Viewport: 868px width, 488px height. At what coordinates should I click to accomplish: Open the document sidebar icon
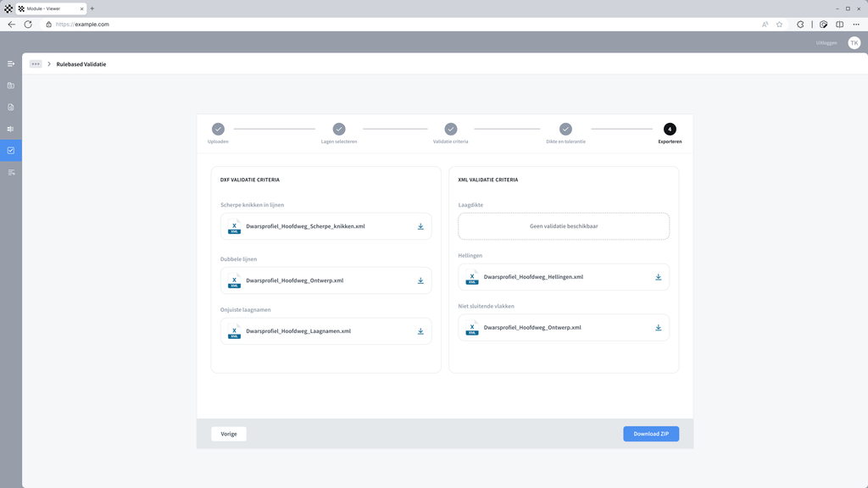point(10,108)
